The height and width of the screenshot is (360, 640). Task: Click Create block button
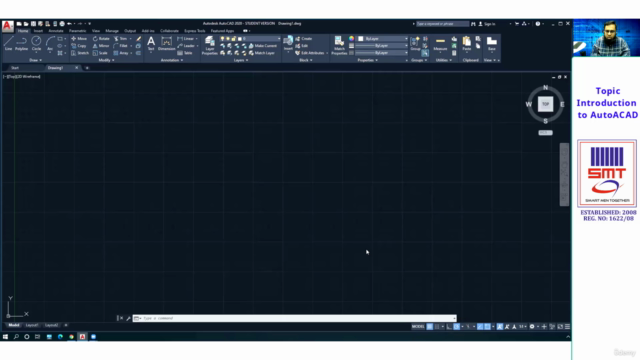tap(304, 39)
